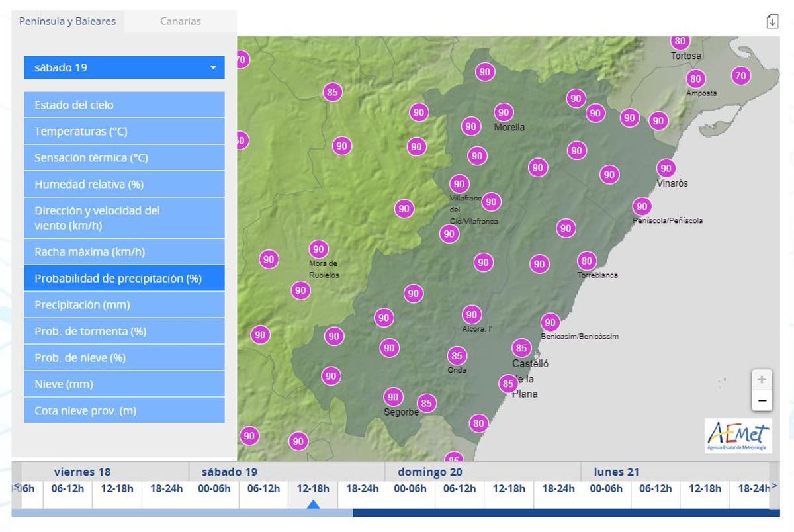The width and height of the screenshot is (794, 532).
Task: Zoom in using the plus control
Action: pyautogui.click(x=762, y=378)
